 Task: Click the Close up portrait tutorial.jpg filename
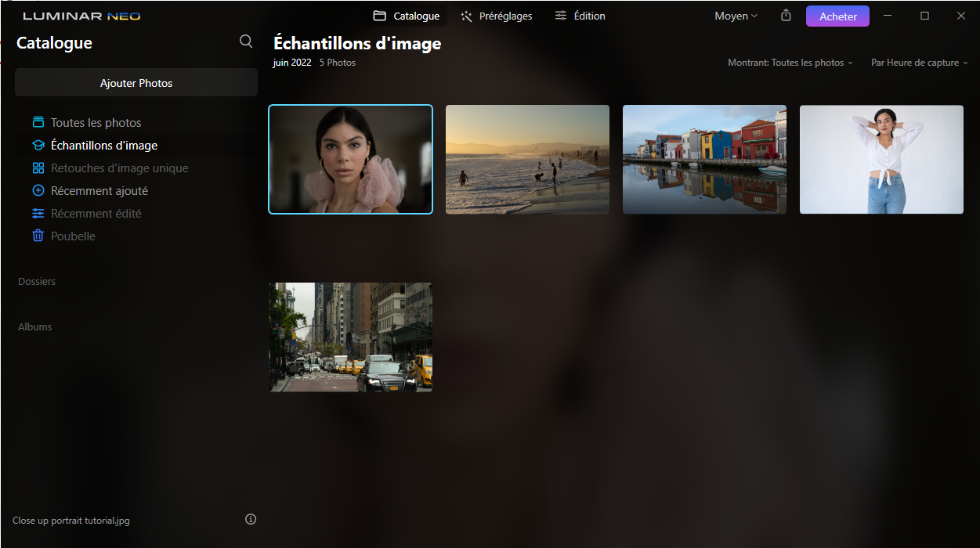[x=71, y=520]
